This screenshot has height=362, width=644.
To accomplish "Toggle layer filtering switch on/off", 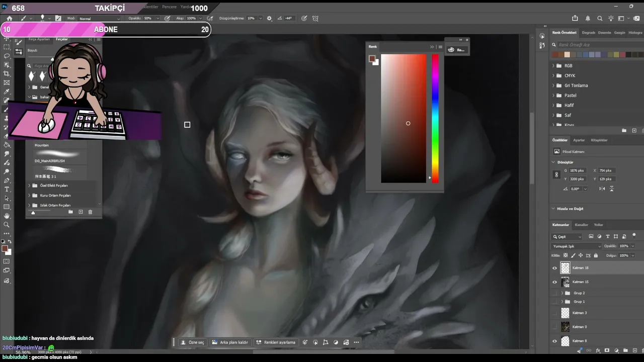I will 634,235.
